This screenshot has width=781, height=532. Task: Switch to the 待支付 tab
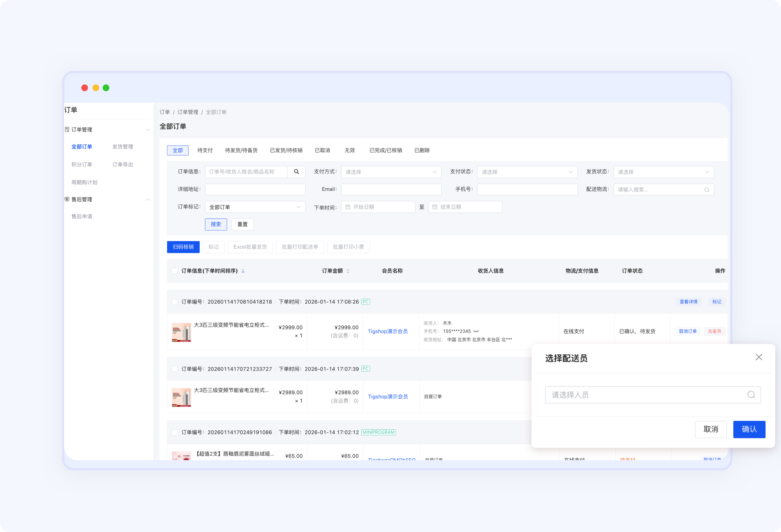(x=205, y=150)
